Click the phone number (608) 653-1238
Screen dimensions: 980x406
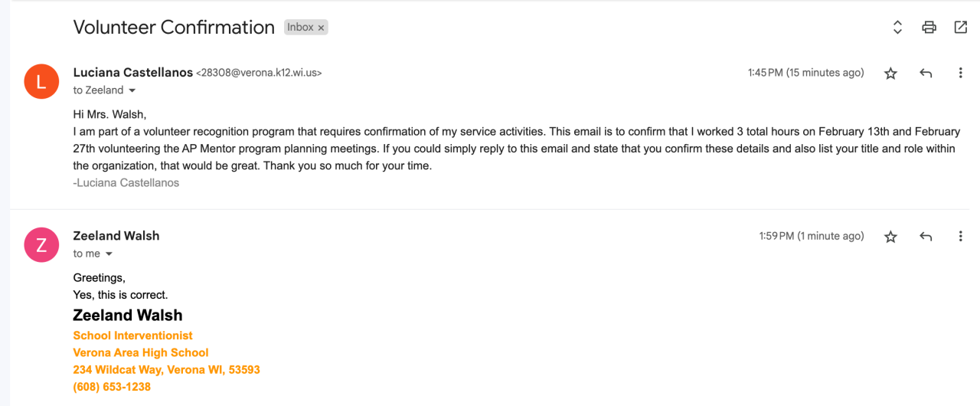click(x=112, y=387)
